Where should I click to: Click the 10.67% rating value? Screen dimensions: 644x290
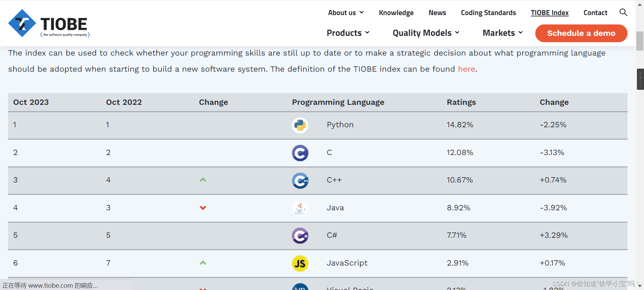coord(460,180)
